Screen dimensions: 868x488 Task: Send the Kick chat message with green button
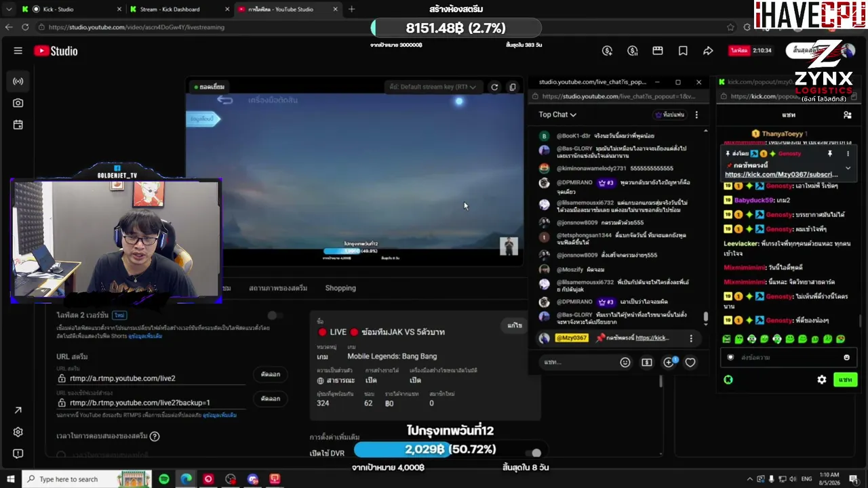tap(845, 380)
